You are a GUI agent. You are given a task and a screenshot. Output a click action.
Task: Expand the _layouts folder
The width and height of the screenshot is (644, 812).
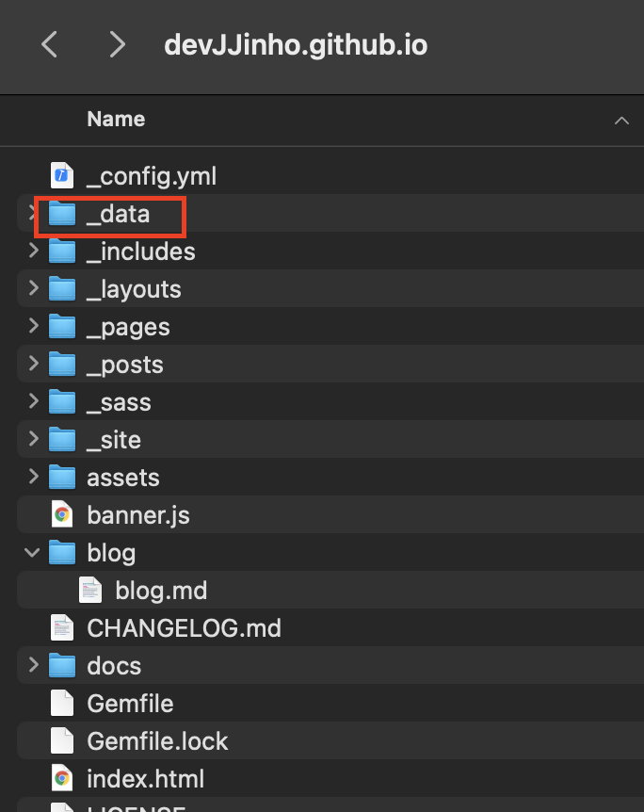tap(34, 288)
